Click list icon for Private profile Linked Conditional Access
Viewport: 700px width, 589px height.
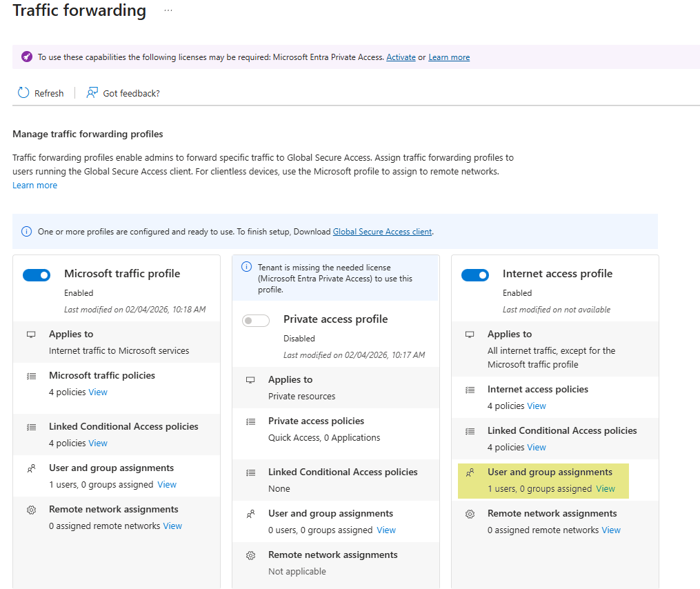pyautogui.click(x=251, y=472)
